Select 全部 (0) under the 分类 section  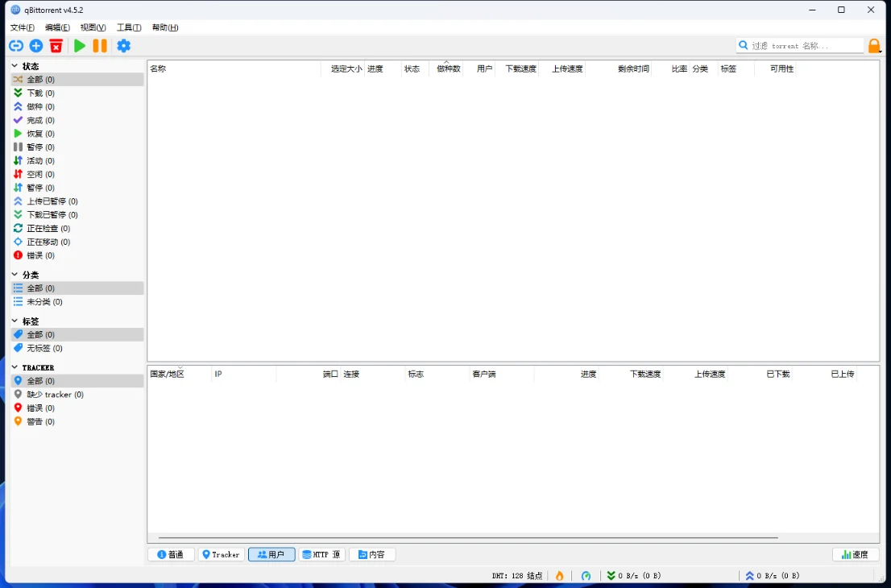(77, 288)
